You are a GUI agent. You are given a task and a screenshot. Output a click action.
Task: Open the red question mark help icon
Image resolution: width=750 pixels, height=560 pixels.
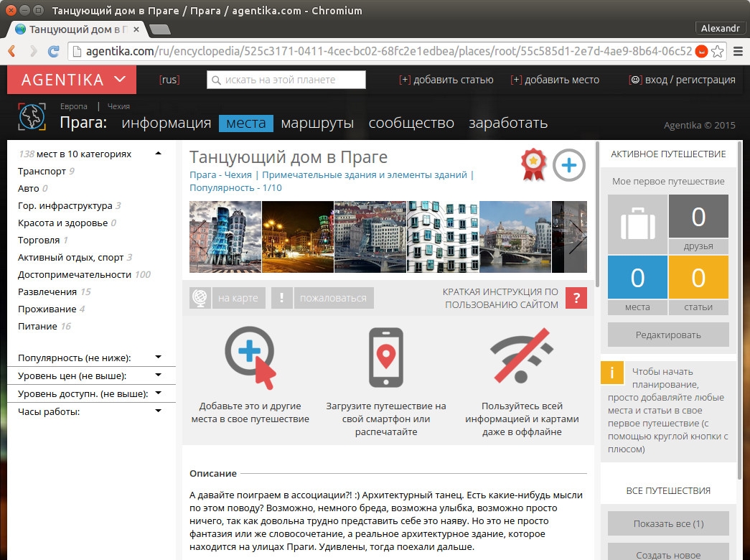(576, 298)
